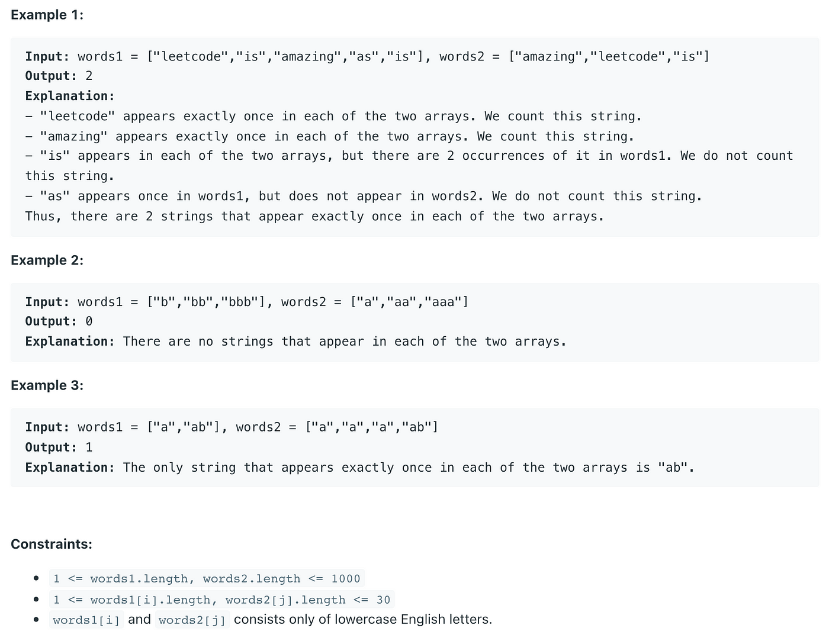Screen dimensions: 829x644
Task: Click the Example 2 heading
Action: coord(47,260)
